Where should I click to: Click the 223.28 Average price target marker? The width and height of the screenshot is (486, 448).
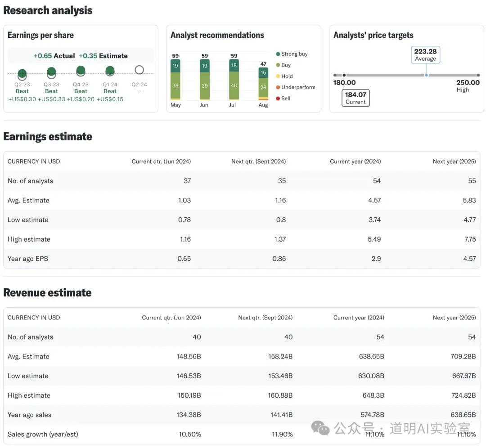[x=426, y=55]
